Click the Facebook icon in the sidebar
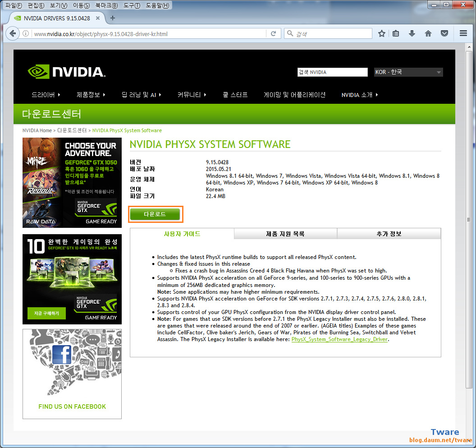This screenshot has width=476, height=448. click(x=62, y=355)
